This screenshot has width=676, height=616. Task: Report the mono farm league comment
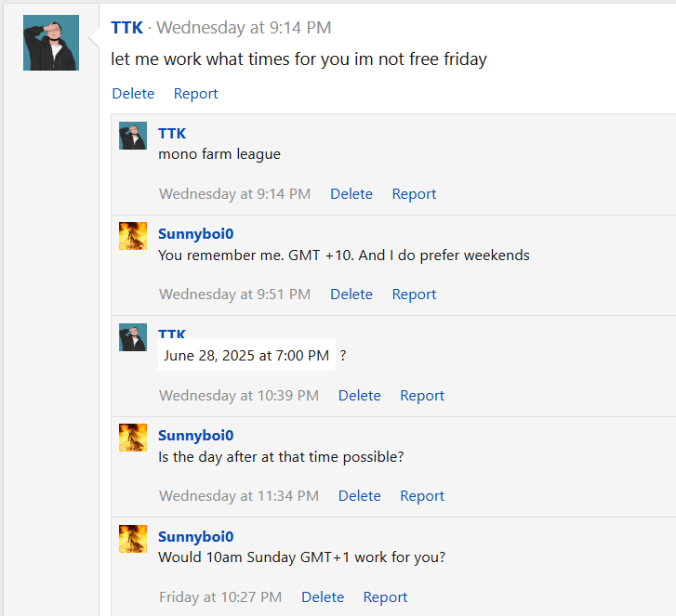414,194
